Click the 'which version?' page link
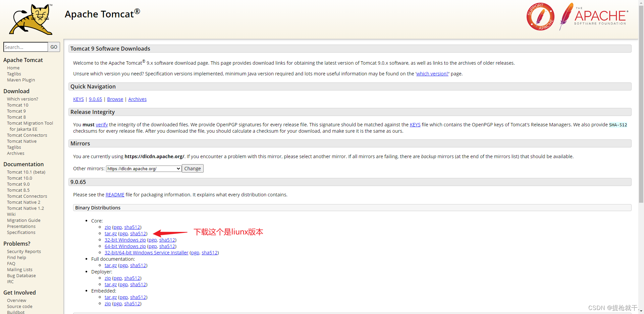 (x=432, y=74)
